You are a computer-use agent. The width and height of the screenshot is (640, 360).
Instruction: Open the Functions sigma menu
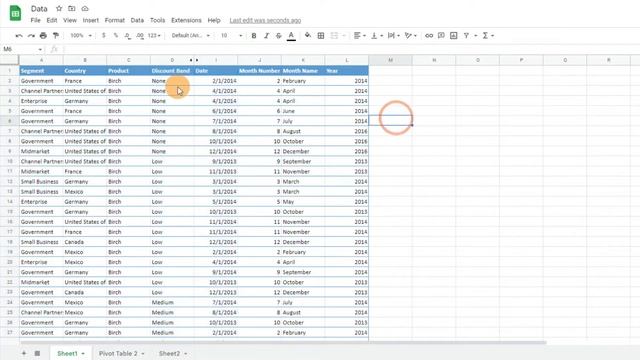pos(488,36)
